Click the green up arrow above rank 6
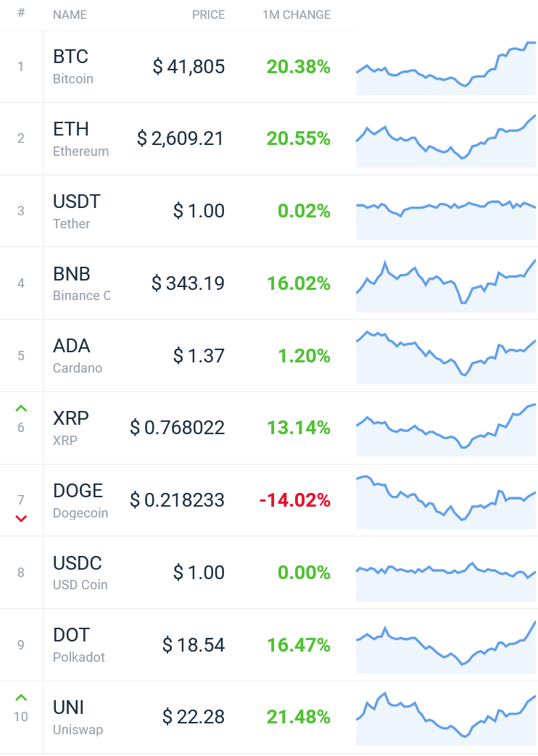 21,409
